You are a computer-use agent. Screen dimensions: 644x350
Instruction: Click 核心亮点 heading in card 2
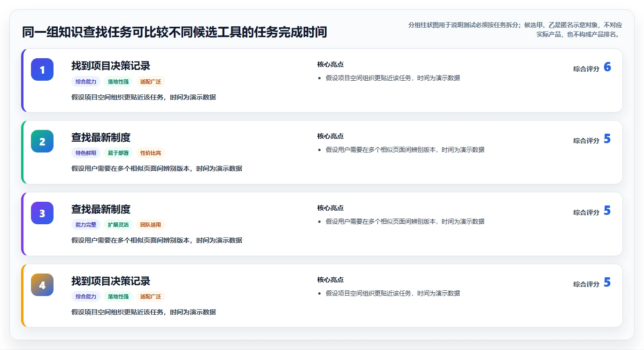(x=330, y=136)
